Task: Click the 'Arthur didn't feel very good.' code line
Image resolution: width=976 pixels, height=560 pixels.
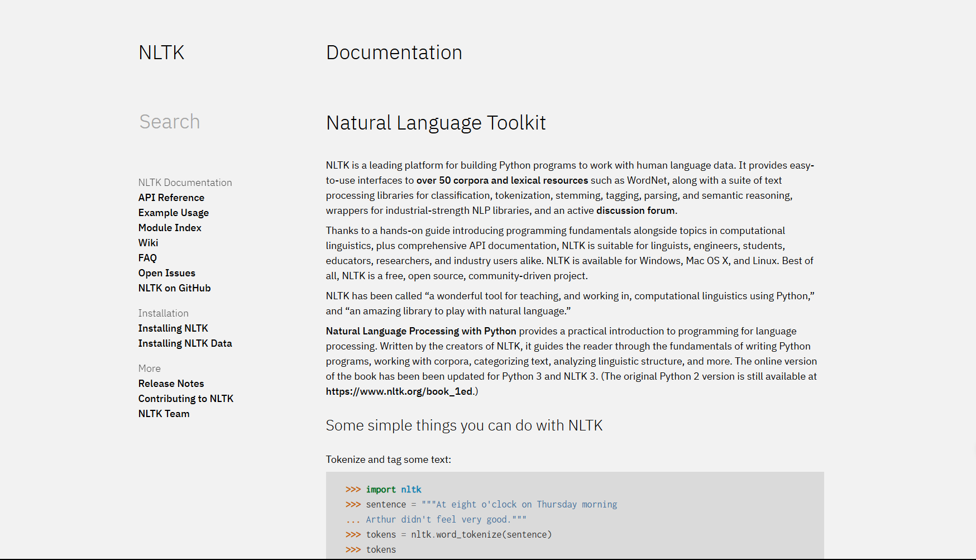Action: tap(436, 520)
